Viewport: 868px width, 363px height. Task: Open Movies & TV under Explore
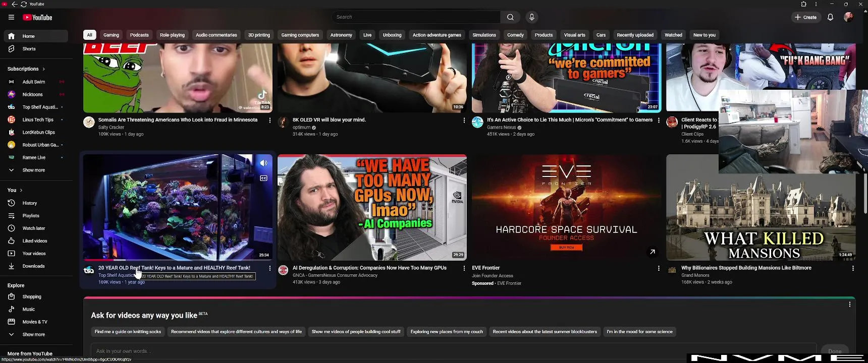click(x=36, y=322)
